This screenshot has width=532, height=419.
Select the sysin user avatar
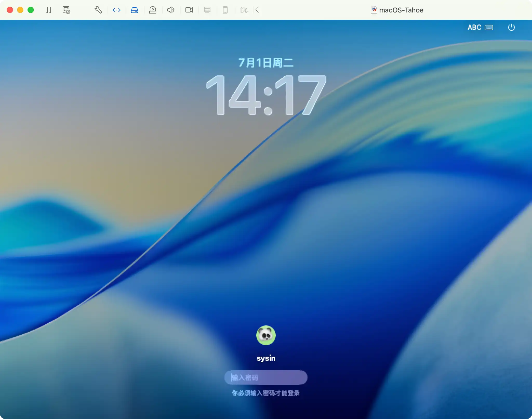click(266, 335)
